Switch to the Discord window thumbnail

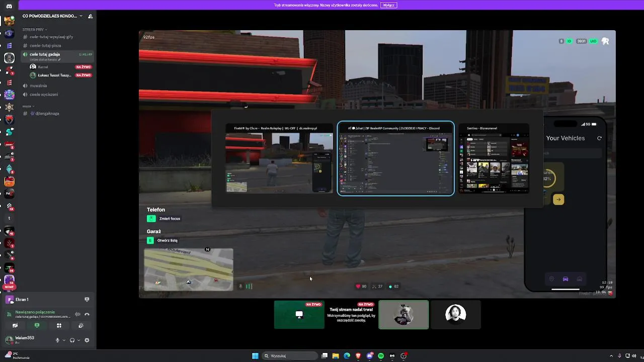click(395, 158)
